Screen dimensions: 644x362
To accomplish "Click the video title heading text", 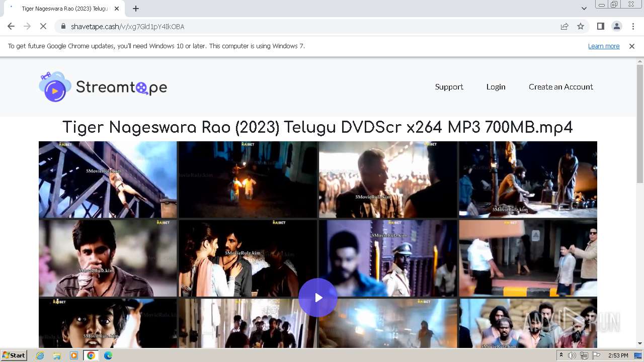I will [x=317, y=127].
